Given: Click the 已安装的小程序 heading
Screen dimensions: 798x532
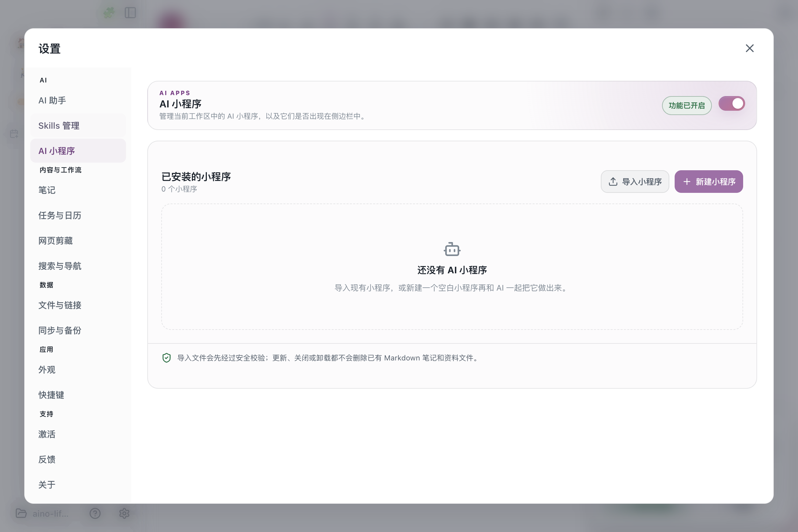Looking at the screenshot, I should click(x=196, y=177).
